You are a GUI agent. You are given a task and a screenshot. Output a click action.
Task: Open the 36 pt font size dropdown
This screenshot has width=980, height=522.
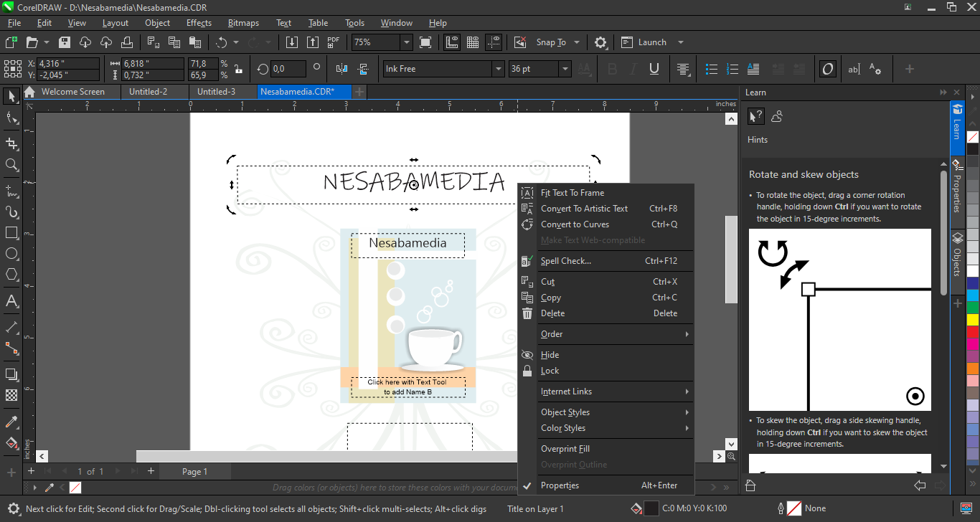click(x=565, y=69)
